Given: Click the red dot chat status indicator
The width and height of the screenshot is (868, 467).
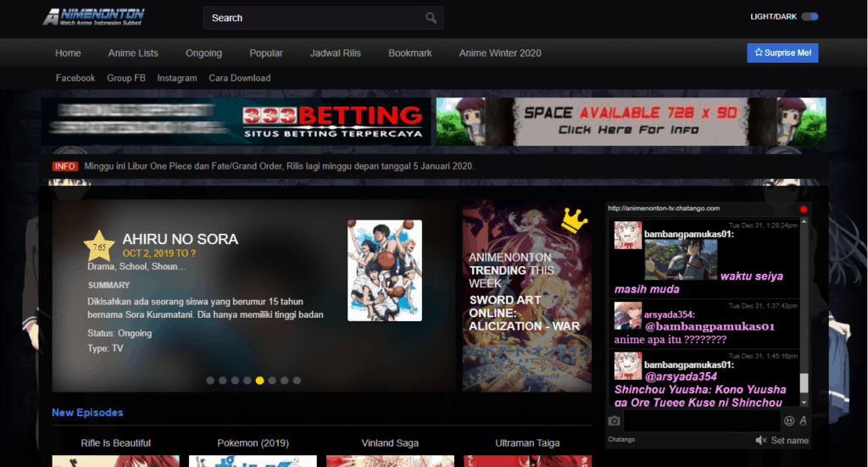Looking at the screenshot, I should click(803, 208).
